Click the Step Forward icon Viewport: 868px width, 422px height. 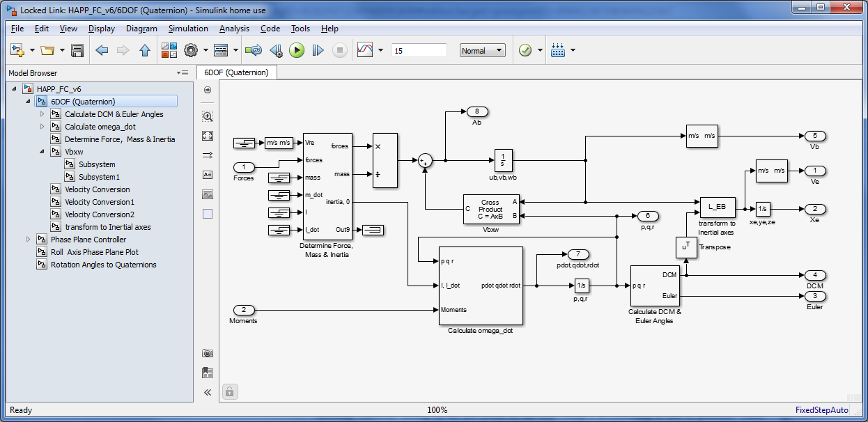click(x=318, y=50)
